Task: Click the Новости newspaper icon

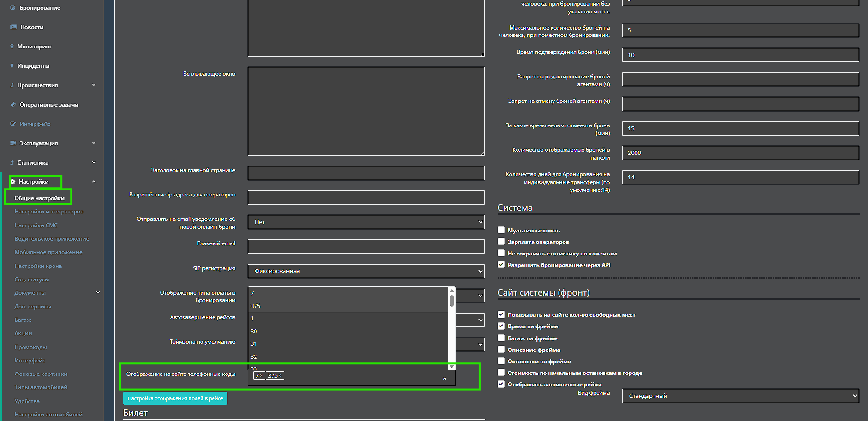Action: coord(13,27)
